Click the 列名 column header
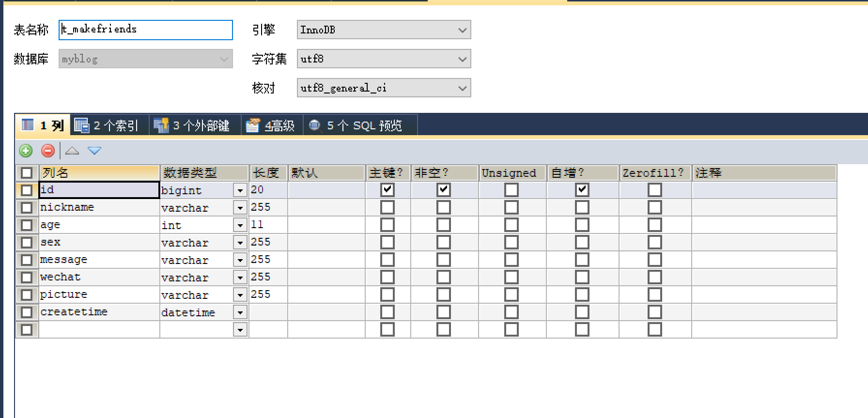The height and width of the screenshot is (418, 868). point(99,173)
